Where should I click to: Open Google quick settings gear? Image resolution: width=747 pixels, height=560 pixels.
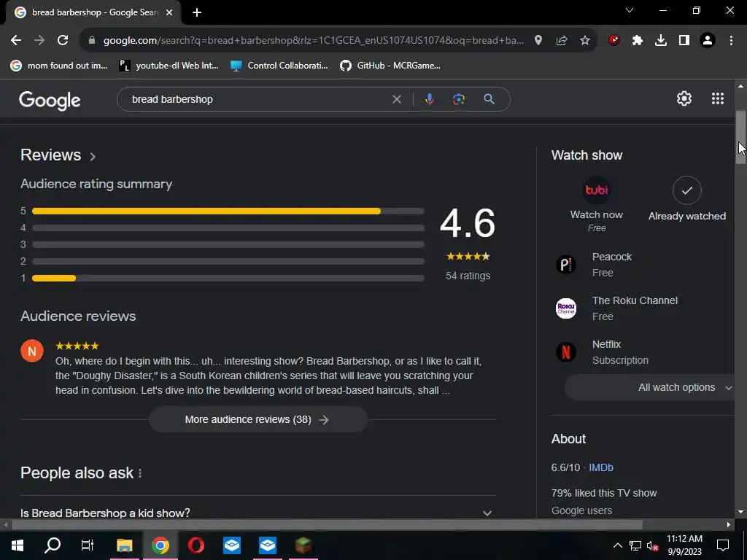[x=684, y=98]
